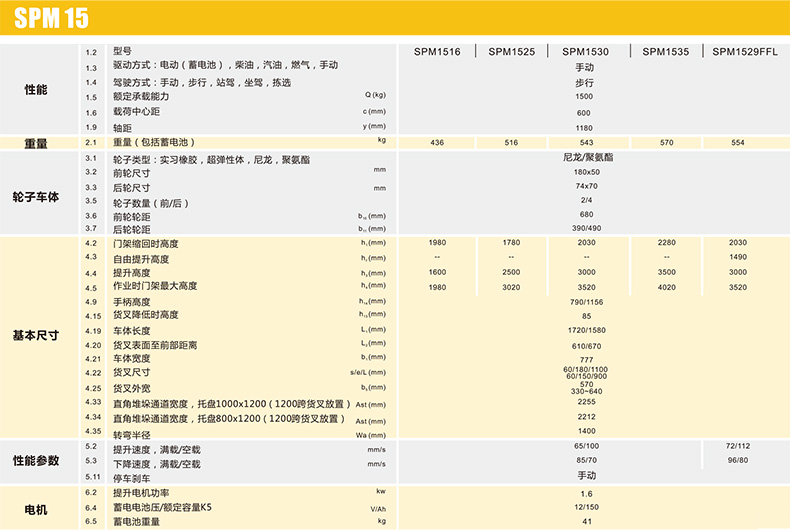Select the 蓄电池重量 row label

point(136,521)
